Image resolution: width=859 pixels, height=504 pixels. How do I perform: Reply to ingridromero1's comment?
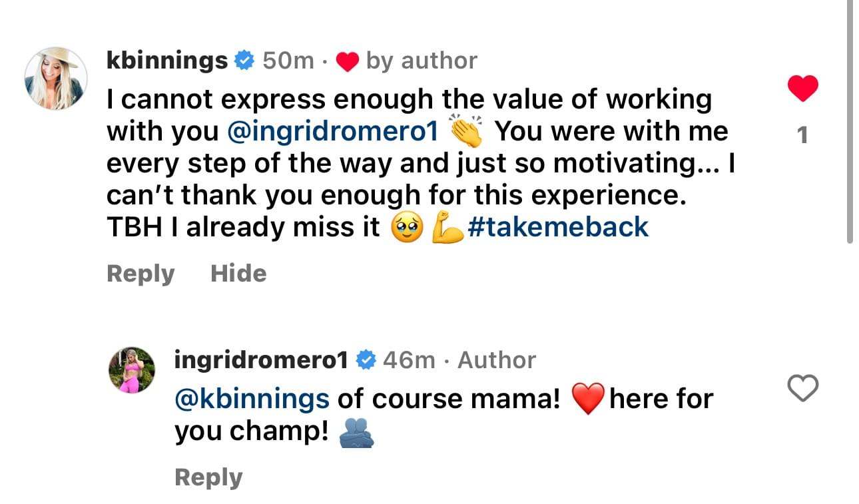point(208,477)
